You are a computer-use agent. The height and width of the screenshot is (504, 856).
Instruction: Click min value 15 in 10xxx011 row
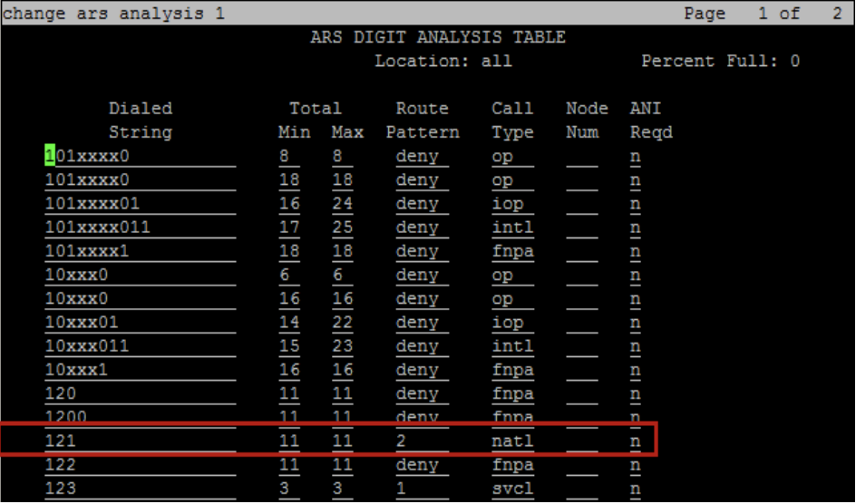click(289, 346)
